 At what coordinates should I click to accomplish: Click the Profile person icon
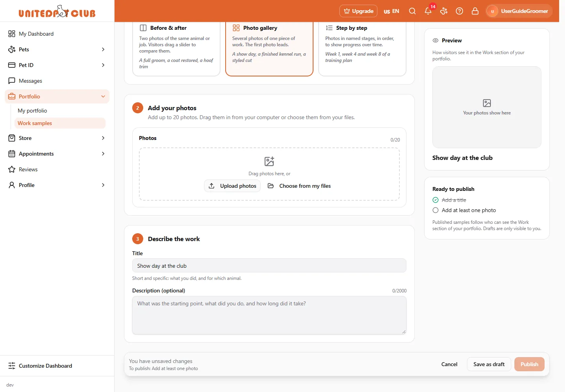click(12, 185)
